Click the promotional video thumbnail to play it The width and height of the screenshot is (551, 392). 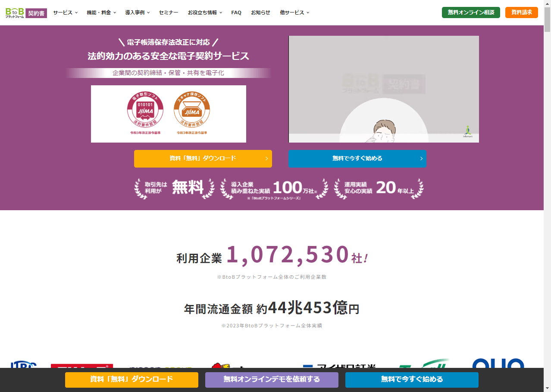pos(384,89)
